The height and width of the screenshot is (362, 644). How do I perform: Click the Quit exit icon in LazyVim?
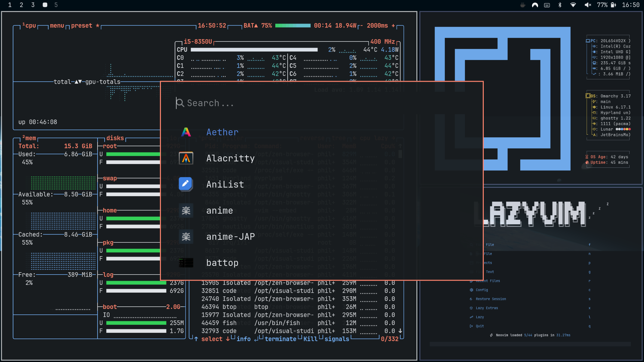pyautogui.click(x=471, y=326)
